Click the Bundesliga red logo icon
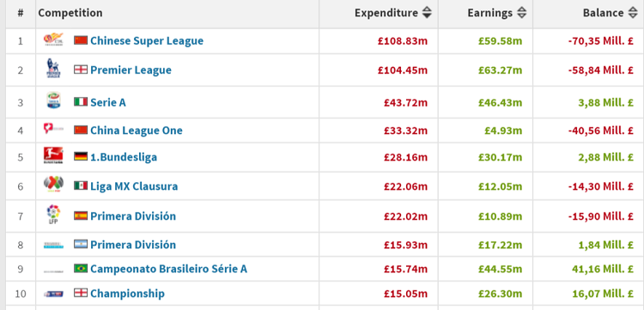The image size is (644, 310). [53, 155]
